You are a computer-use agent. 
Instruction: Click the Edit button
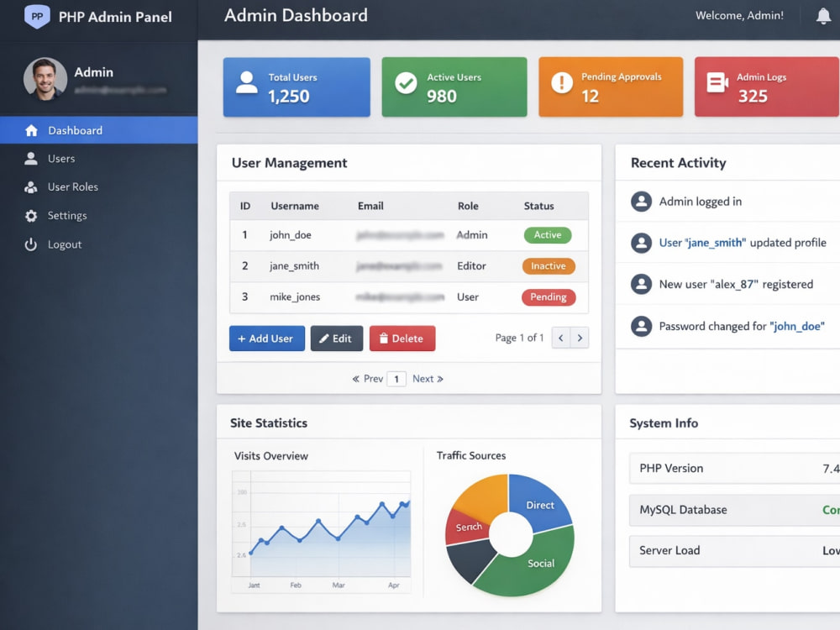(337, 339)
